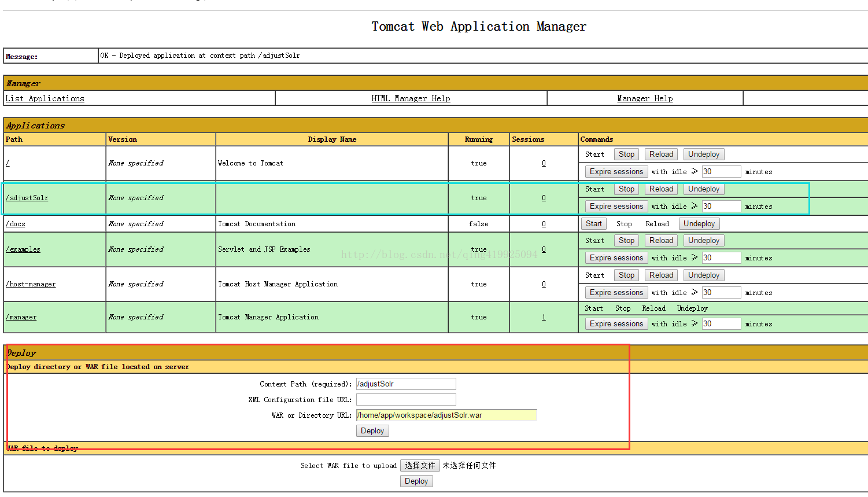Viewport: 868px width, 497px height.
Task: Click idle minutes field for Welcome to Tomcat
Action: tap(721, 172)
